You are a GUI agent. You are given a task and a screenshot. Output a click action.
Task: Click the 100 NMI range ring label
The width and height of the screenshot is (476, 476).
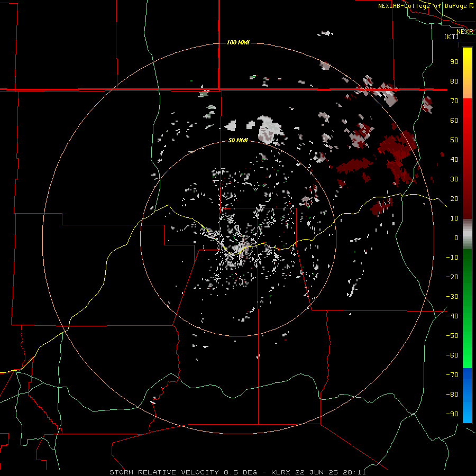[x=238, y=42]
